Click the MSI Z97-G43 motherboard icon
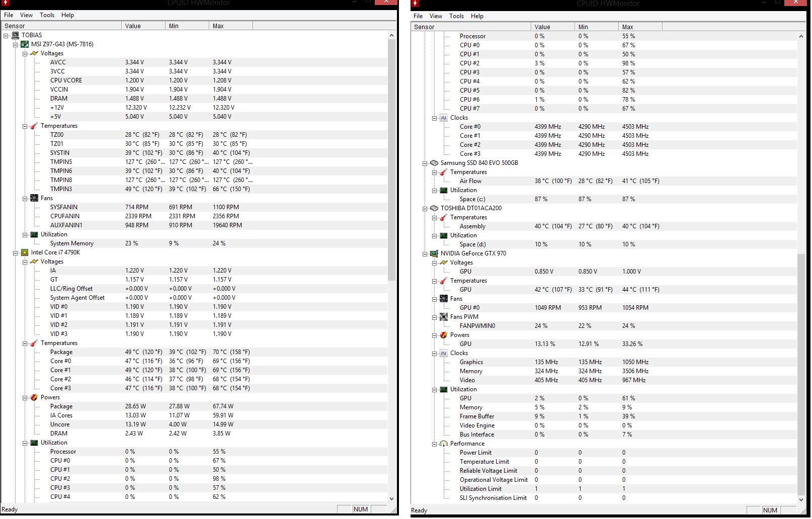The image size is (812, 519). [x=25, y=44]
